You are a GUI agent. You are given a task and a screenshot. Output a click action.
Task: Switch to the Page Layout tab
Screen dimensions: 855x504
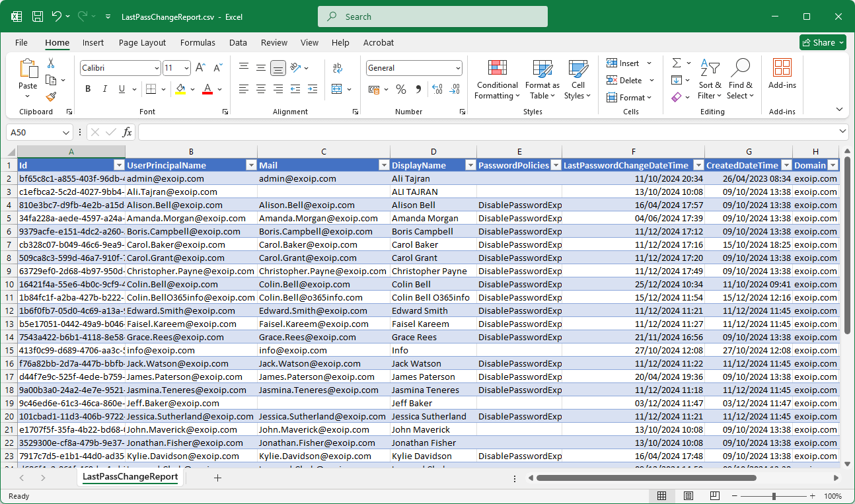(x=142, y=42)
